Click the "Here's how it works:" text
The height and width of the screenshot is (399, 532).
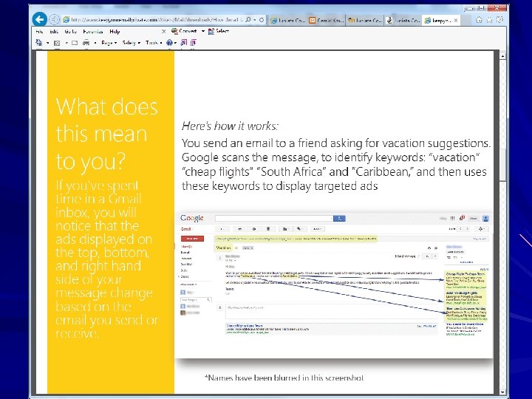pyautogui.click(x=230, y=126)
